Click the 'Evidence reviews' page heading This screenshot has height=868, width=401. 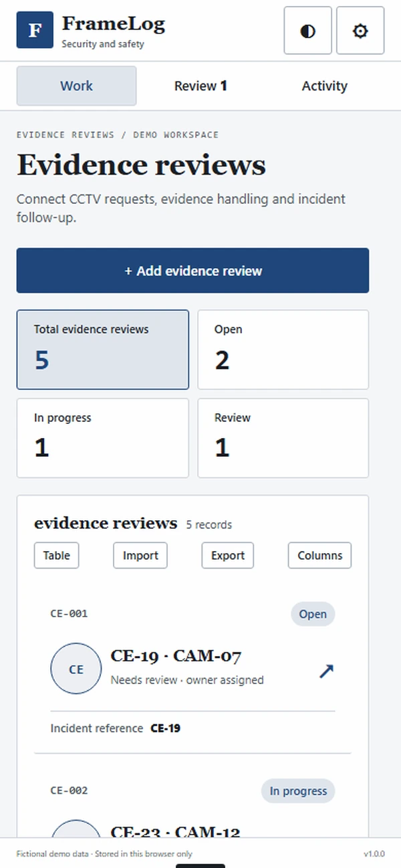141,165
